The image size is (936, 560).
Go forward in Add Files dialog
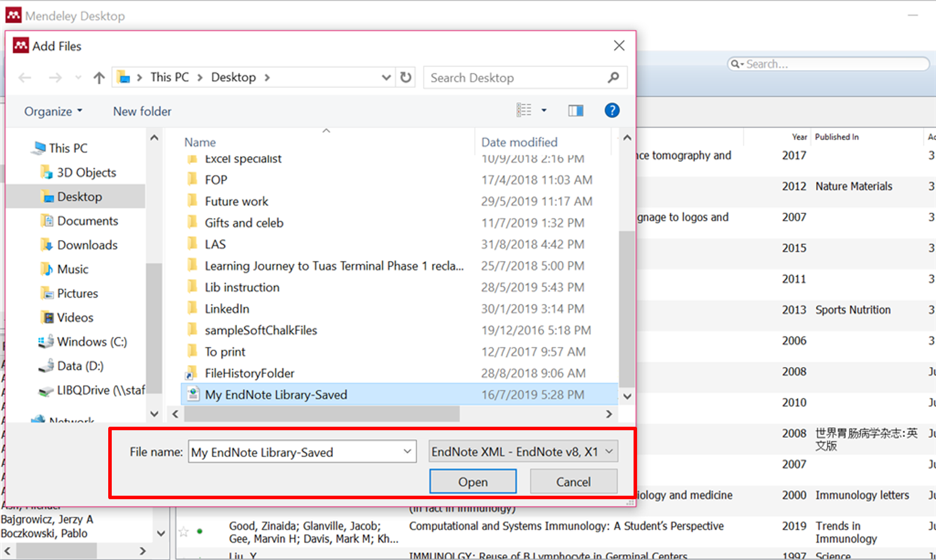pos(55,78)
